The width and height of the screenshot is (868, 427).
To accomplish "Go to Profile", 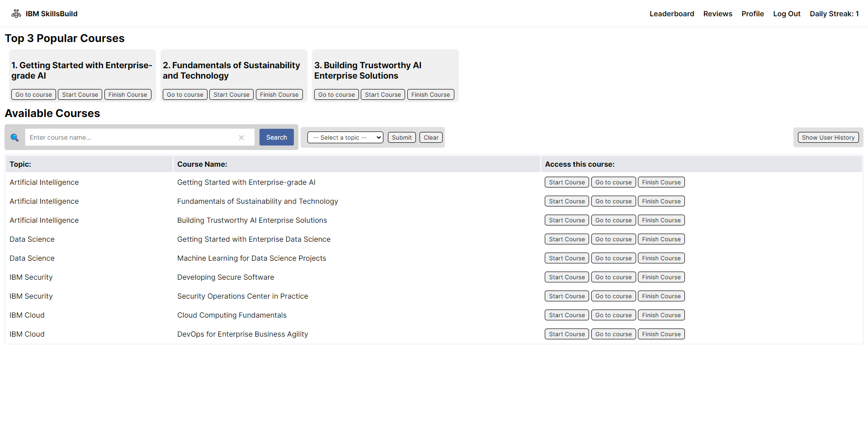I will click(x=753, y=14).
